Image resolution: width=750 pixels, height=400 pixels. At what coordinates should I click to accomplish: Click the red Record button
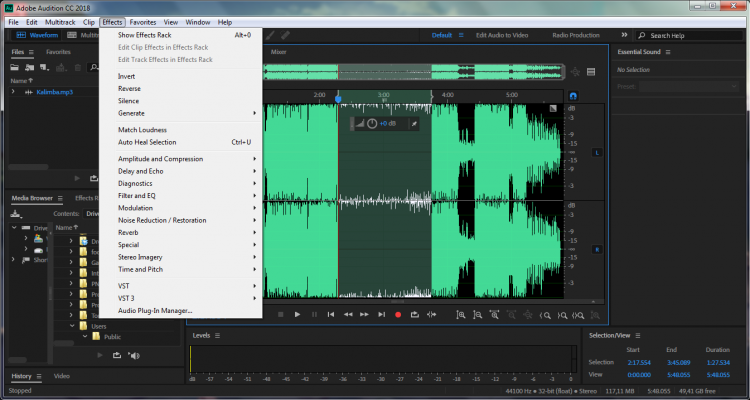pyautogui.click(x=398, y=314)
